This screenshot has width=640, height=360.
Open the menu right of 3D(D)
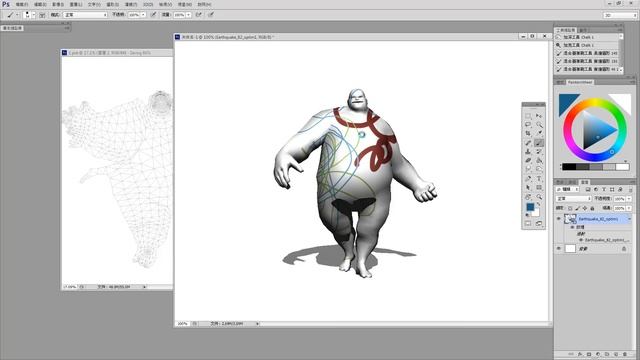(166, 4)
